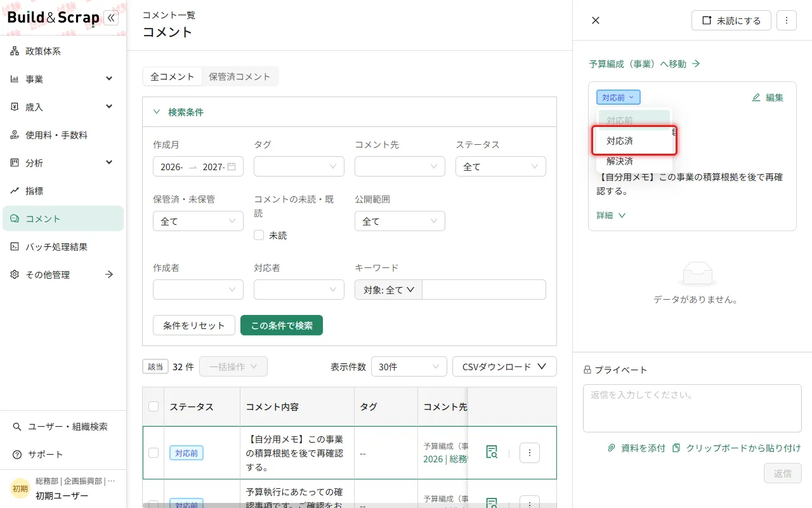Click 資料を添付 paperclip link
The width and height of the screenshot is (812, 508).
pos(636,448)
